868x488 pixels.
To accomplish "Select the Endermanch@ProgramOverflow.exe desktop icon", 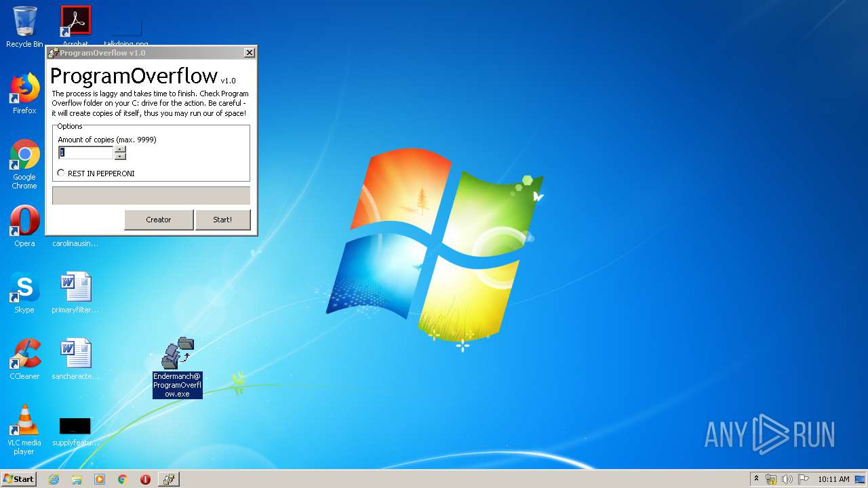I will 178,368.
